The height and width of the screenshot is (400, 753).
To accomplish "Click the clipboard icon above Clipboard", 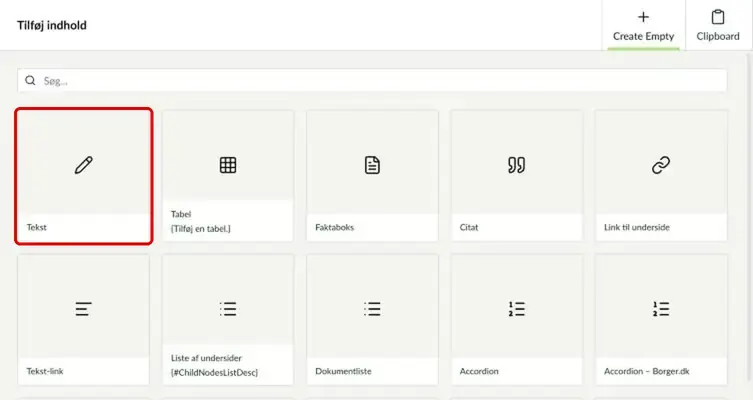I will tap(718, 17).
